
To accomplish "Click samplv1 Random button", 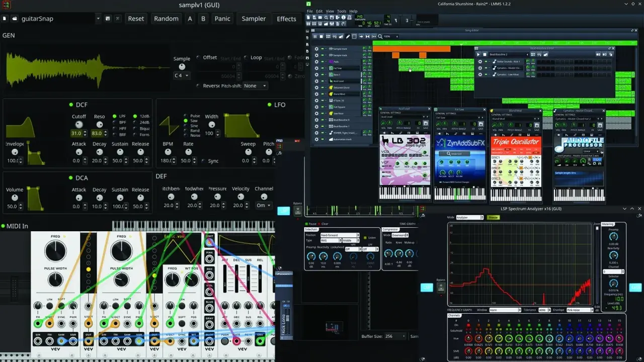I will coord(166,19).
